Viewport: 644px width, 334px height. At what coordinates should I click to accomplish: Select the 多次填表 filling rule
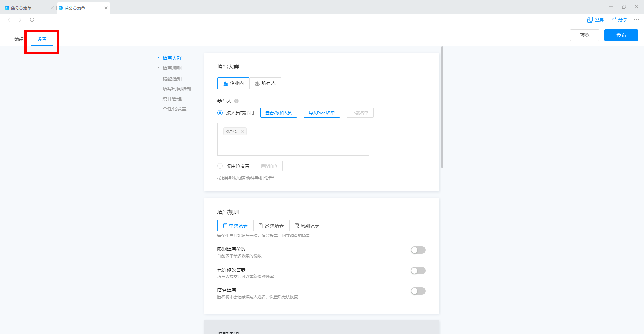[271, 225]
